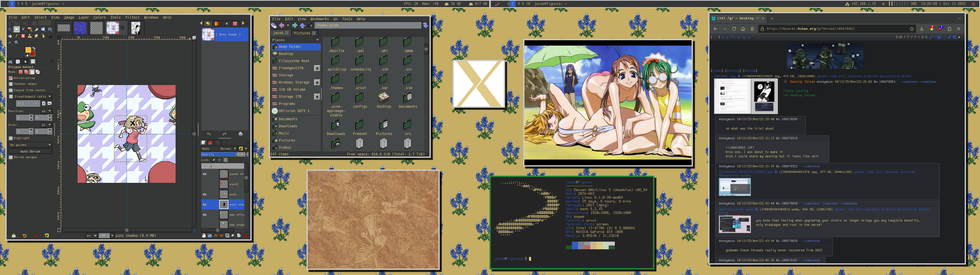Switch to the Pictures tab in file manager

[302, 33]
